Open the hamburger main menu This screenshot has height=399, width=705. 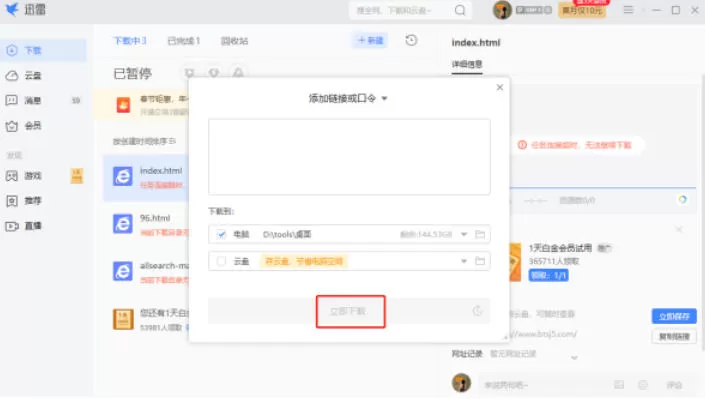tap(628, 10)
